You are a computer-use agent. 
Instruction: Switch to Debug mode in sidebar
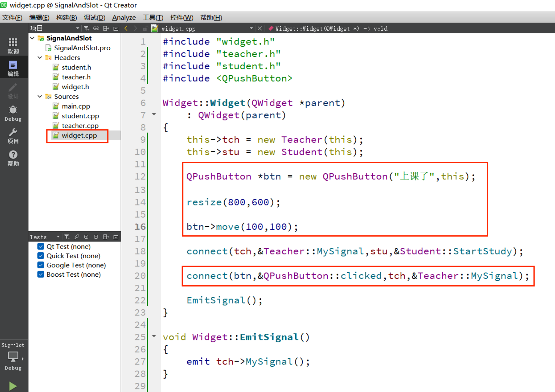click(x=13, y=113)
